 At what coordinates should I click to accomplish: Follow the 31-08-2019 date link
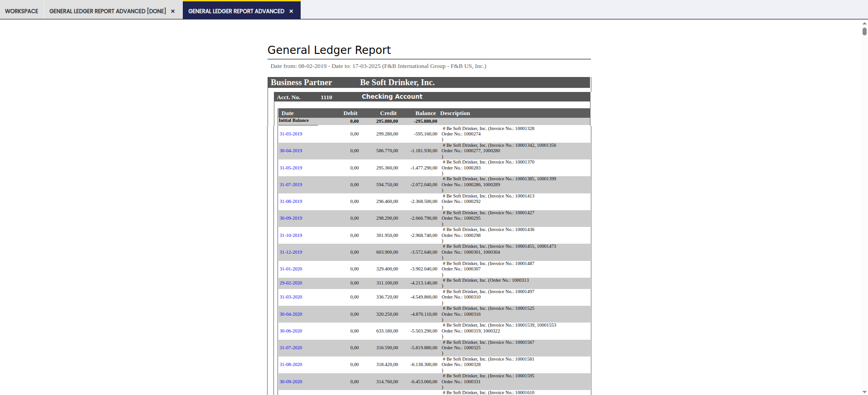click(x=291, y=202)
